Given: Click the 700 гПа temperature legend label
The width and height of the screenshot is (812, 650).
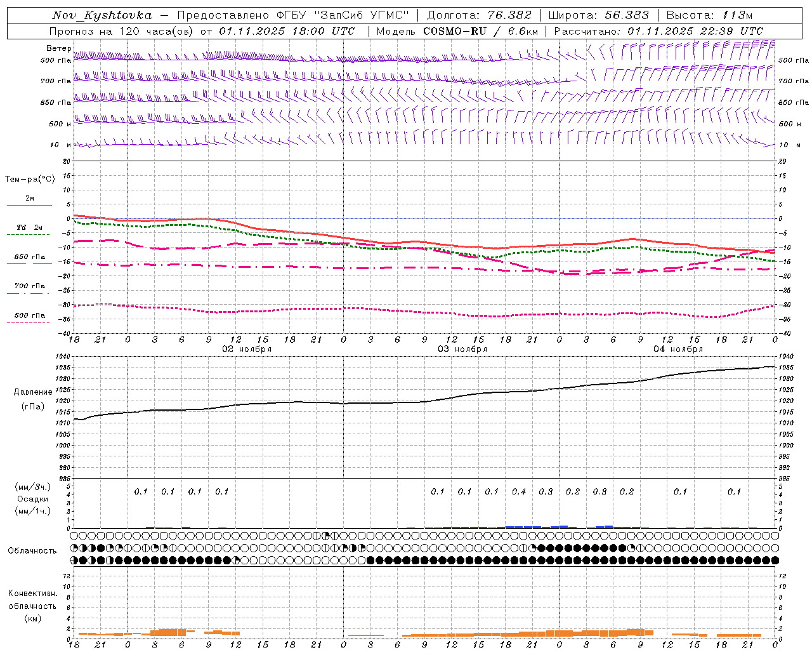Looking at the screenshot, I should click(30, 286).
